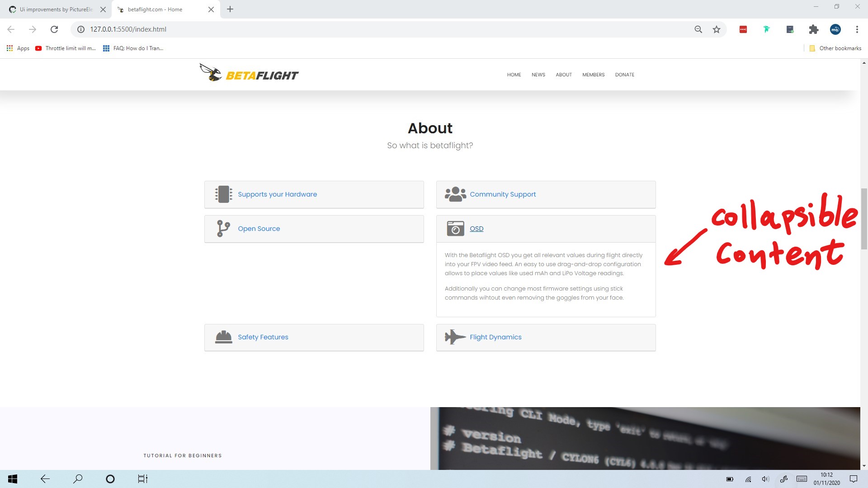The width and height of the screenshot is (868, 488).
Task: Click the volume icon in the system tray
Action: (x=765, y=479)
